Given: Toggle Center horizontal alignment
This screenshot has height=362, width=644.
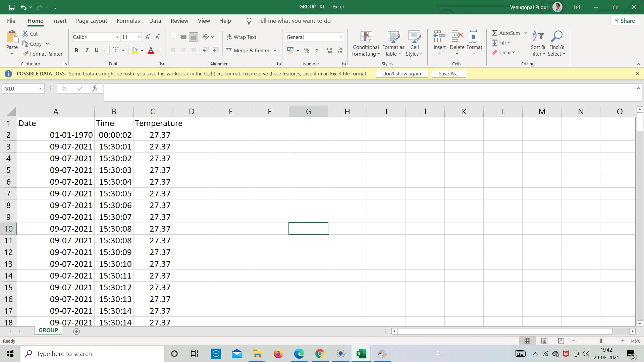Looking at the screenshot, I should tap(183, 50).
